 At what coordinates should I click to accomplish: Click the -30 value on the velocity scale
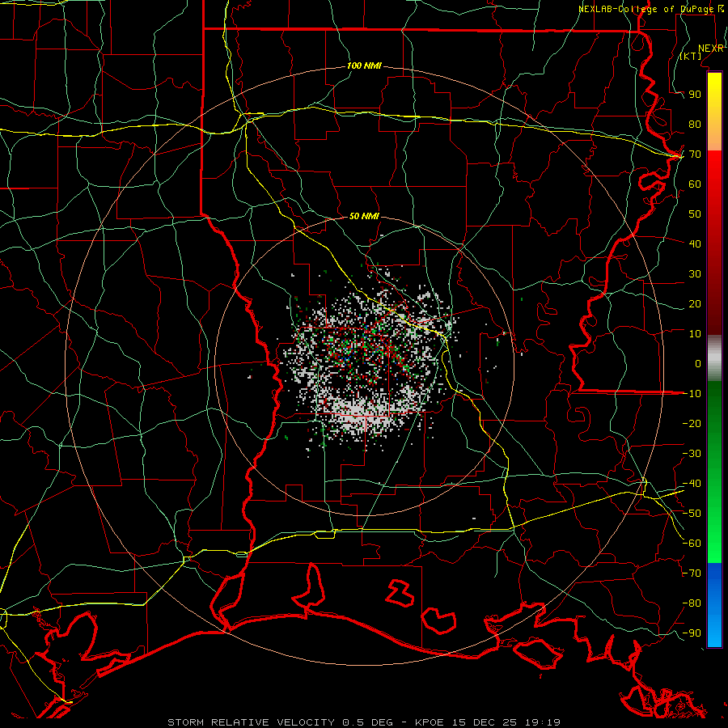click(692, 454)
